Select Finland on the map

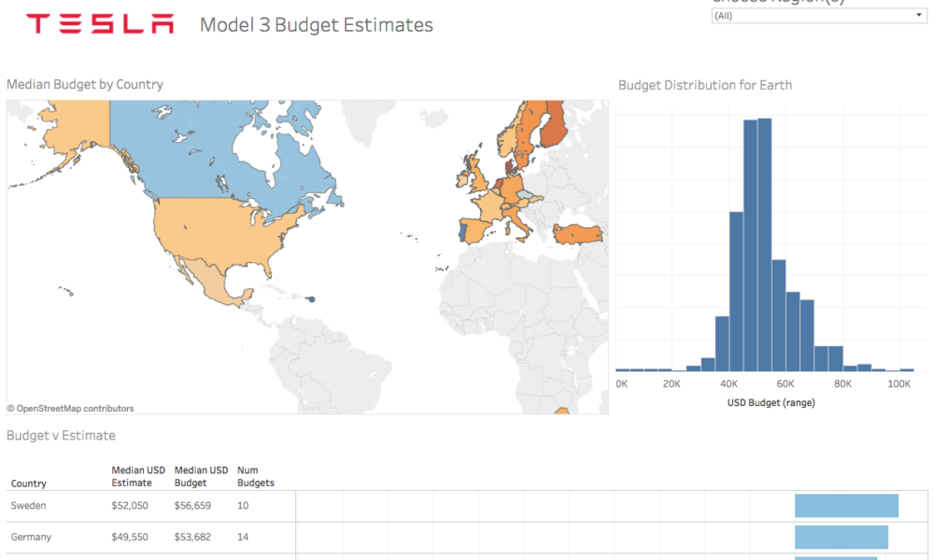coord(553,125)
